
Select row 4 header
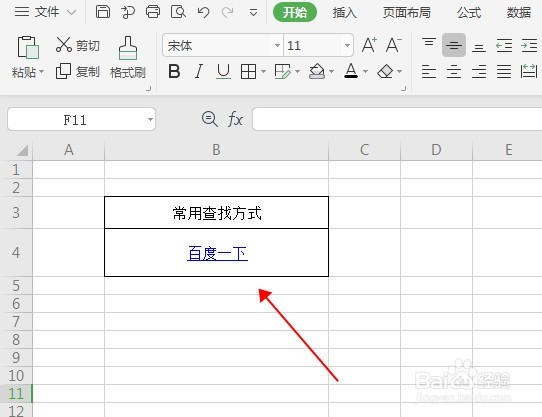(x=16, y=253)
